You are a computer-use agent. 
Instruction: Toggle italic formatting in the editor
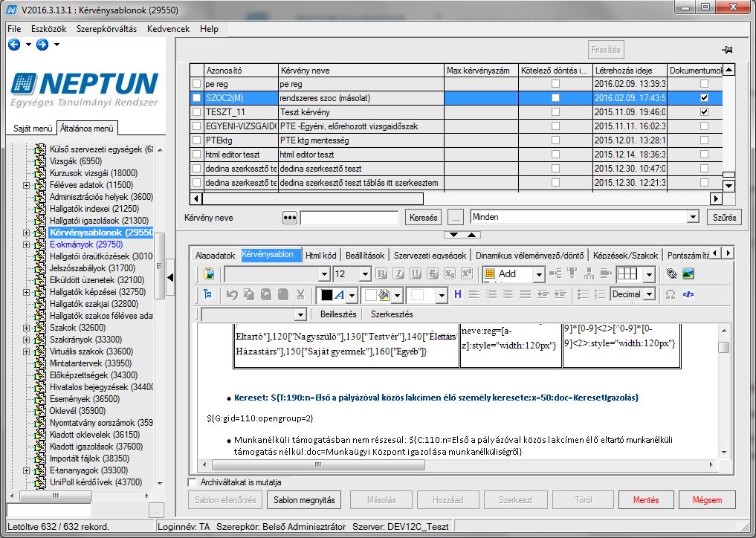398,273
